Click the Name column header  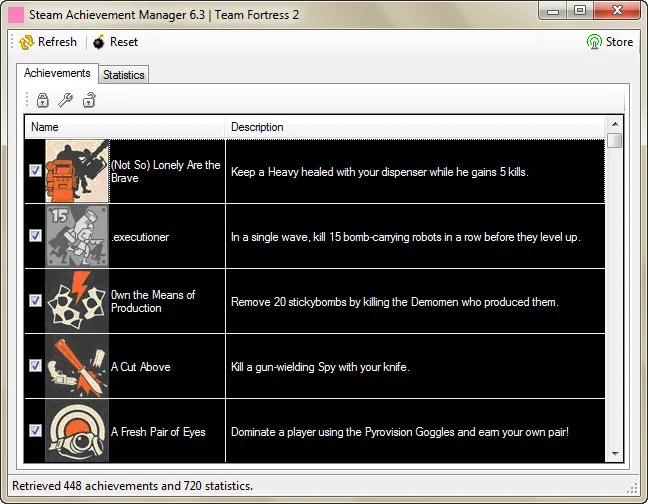[x=124, y=127]
